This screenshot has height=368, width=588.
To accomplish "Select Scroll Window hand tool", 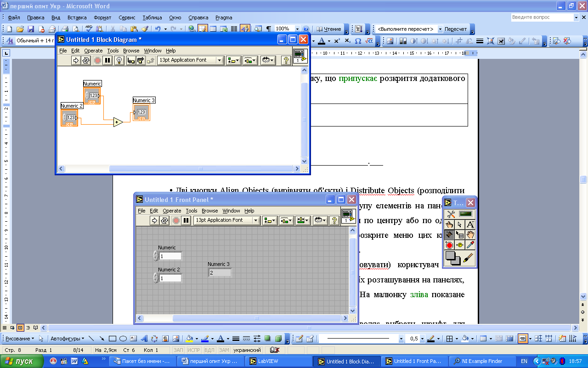I will pyautogui.click(x=470, y=235).
